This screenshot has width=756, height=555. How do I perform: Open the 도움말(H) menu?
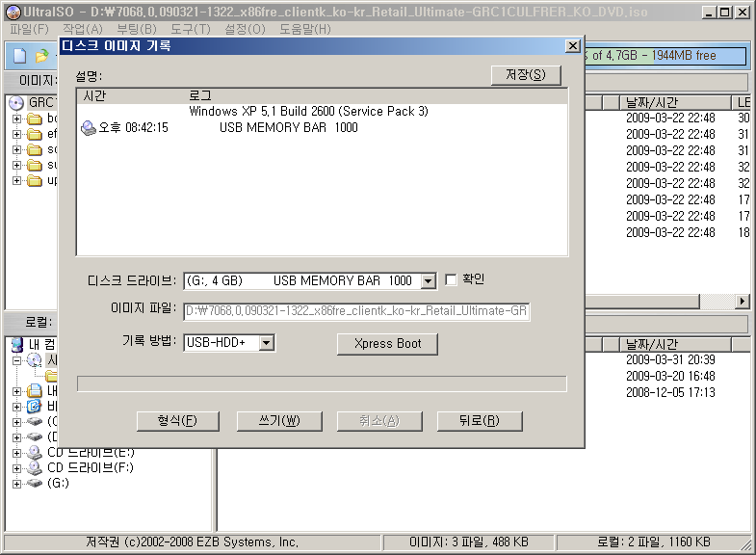[x=305, y=30]
